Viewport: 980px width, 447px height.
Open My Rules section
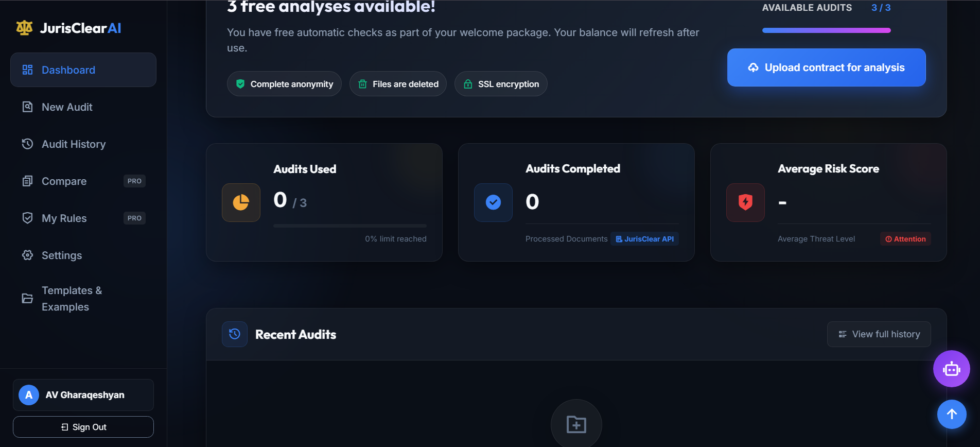pos(83,218)
